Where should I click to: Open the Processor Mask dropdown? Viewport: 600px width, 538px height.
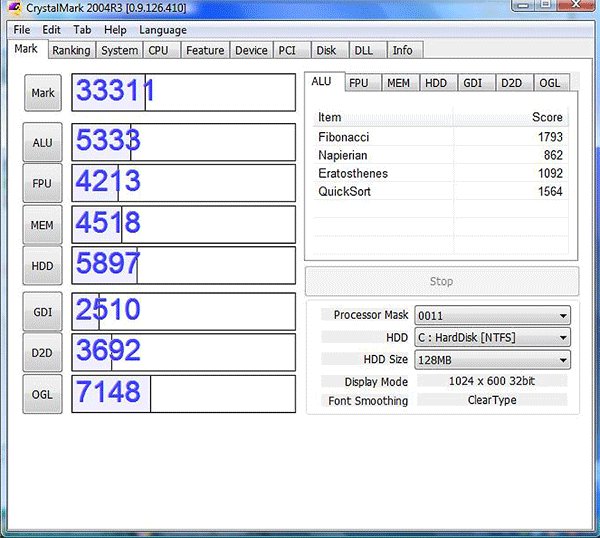(x=492, y=315)
